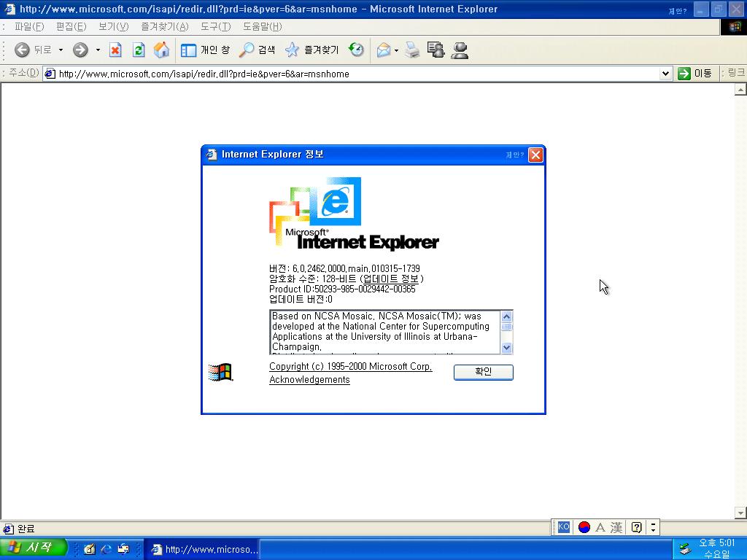Click the History toolbar icon

[356, 50]
